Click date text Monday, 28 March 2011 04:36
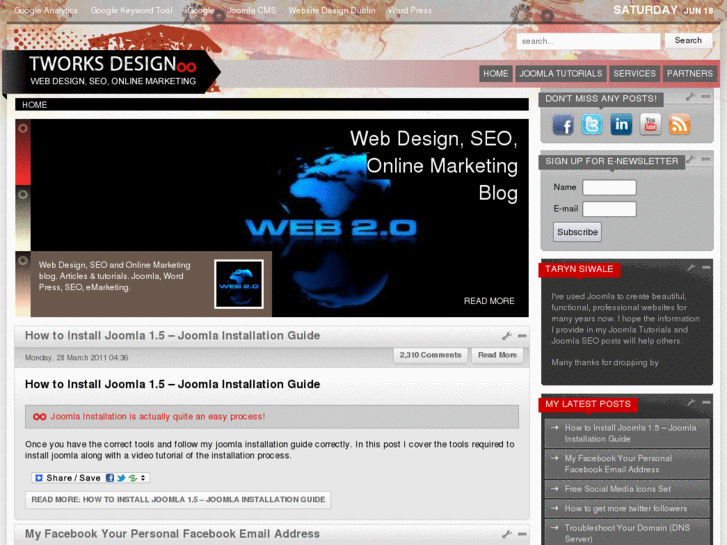 (x=77, y=358)
